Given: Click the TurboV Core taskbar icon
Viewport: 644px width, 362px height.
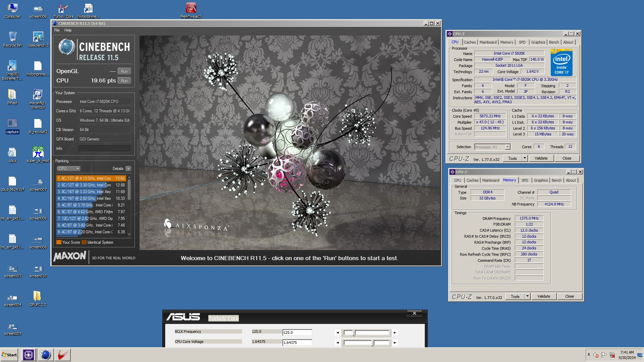Looking at the screenshot, I should coord(63,355).
